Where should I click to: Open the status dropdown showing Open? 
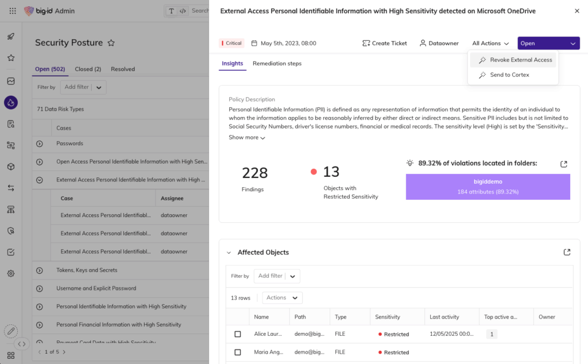(548, 43)
